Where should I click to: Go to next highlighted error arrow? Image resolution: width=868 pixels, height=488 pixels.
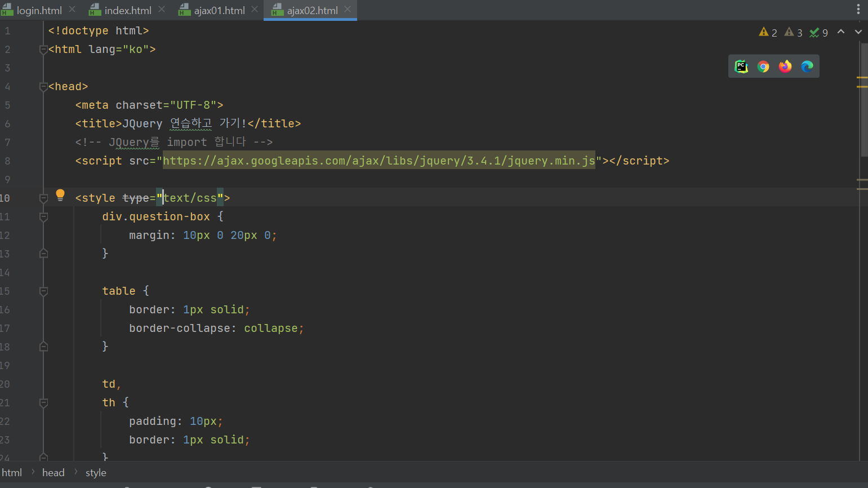pos(858,32)
